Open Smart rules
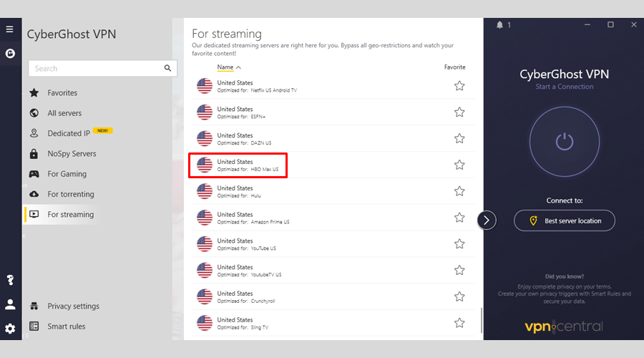The height and width of the screenshot is (358, 644). tap(66, 326)
